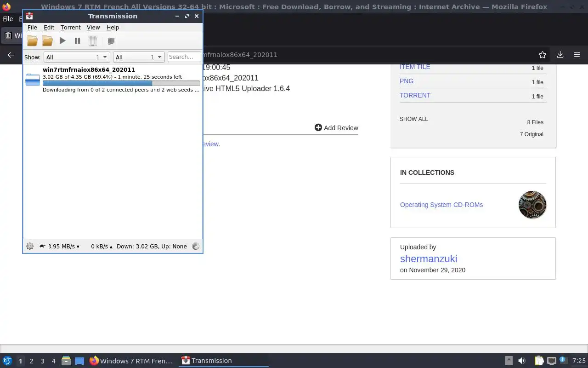Viewport: 588px width, 368px height.
Task: Switch to workspace 3
Action: point(42,361)
